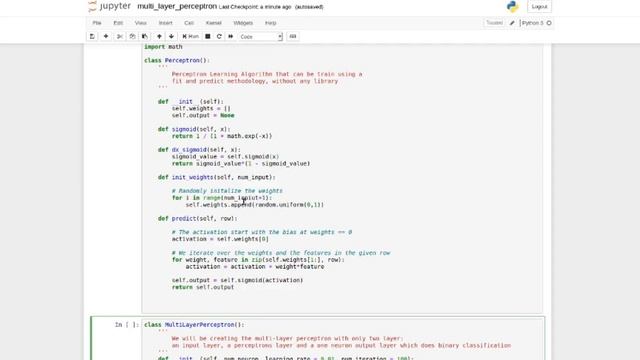Paste cells below icon
640x360 pixels.
145,36
